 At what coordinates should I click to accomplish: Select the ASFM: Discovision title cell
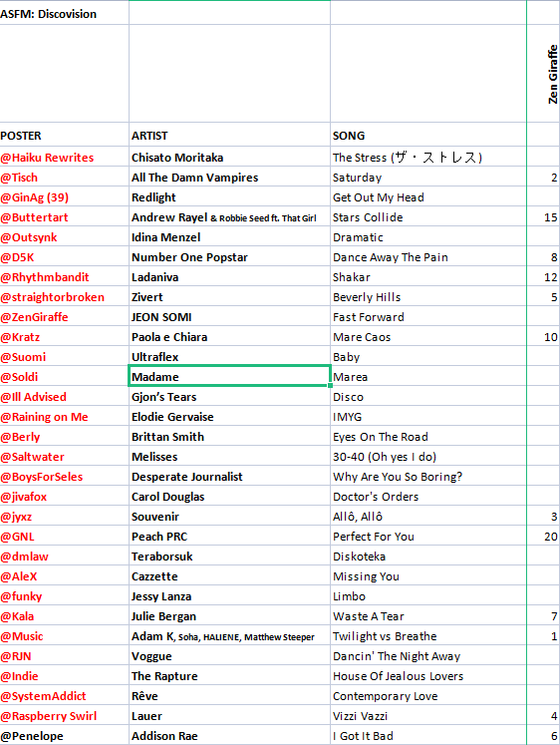(x=64, y=13)
